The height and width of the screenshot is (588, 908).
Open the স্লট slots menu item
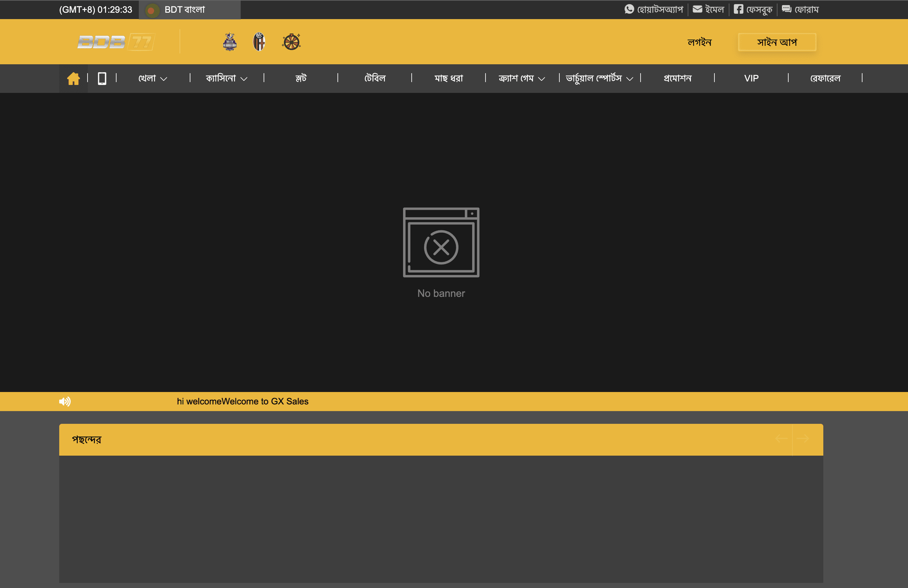click(301, 79)
